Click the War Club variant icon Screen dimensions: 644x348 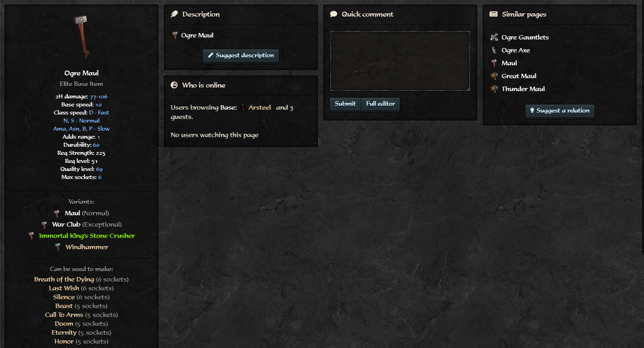[x=44, y=225]
